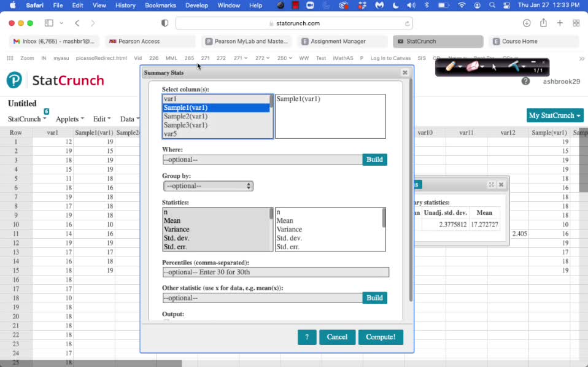This screenshot has width=588, height=367.
Task: Add a new tab with the plus icon
Action: point(560,23)
